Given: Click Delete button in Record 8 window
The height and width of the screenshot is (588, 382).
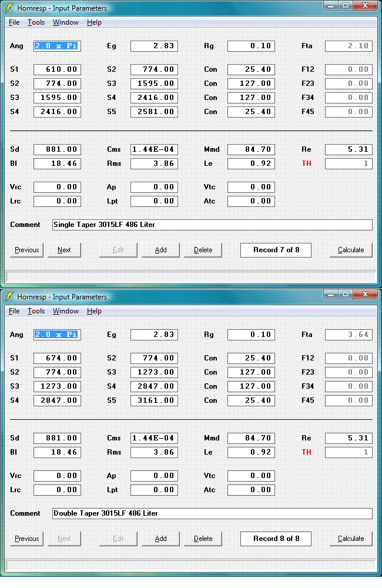Looking at the screenshot, I should point(203,539).
